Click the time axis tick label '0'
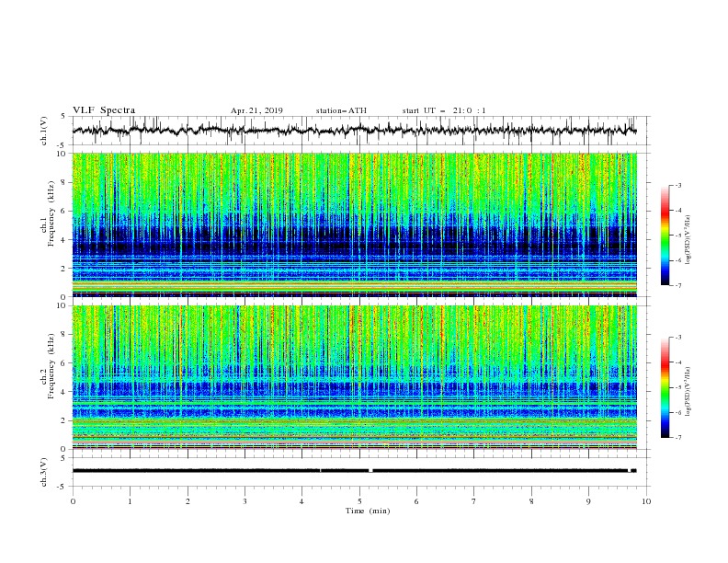 [x=73, y=501]
